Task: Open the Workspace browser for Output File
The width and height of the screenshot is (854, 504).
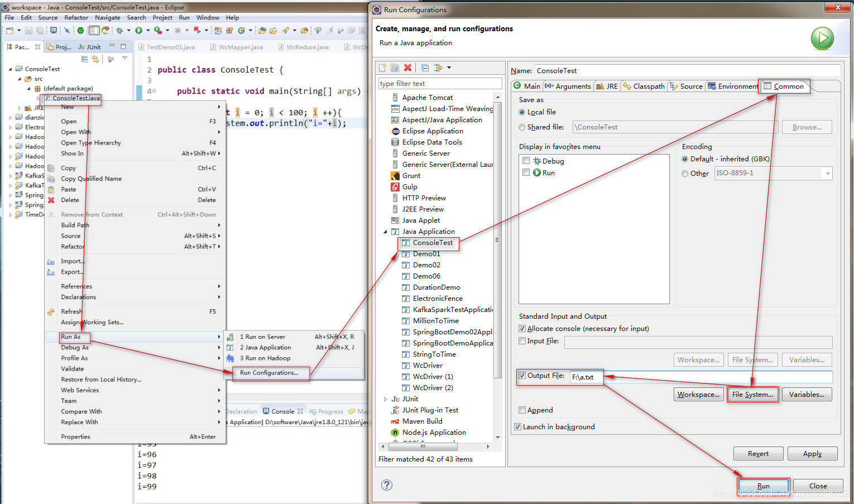Action: pyautogui.click(x=698, y=394)
